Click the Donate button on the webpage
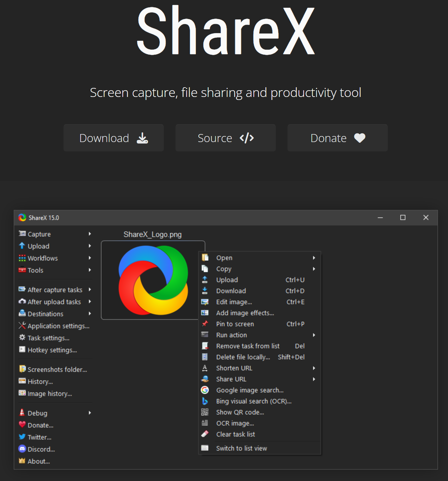Image resolution: width=448 pixels, height=481 pixels. 338,138
